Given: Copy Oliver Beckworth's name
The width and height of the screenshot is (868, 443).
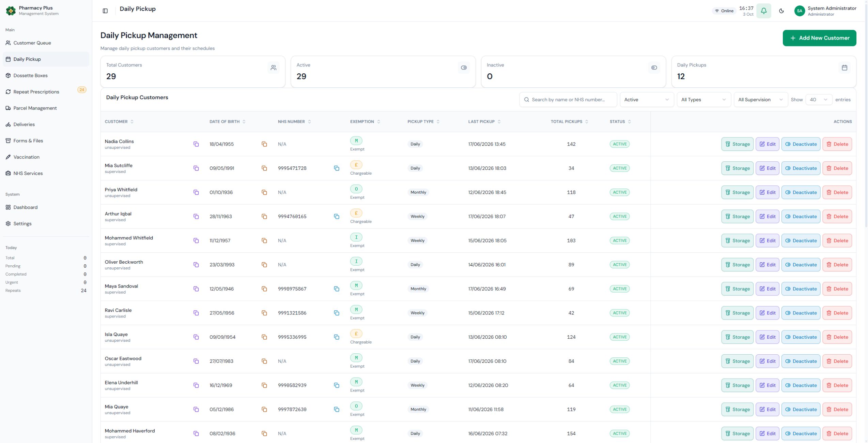Looking at the screenshot, I should click(196, 265).
